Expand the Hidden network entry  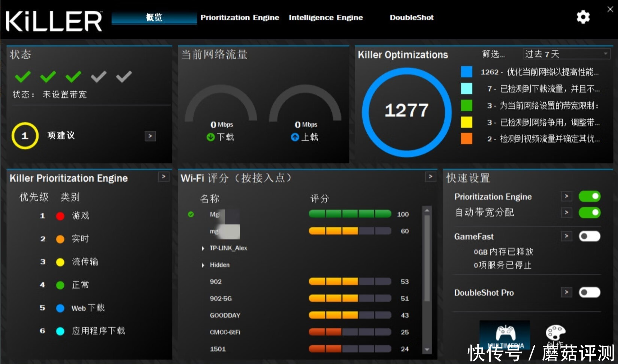[x=203, y=265]
